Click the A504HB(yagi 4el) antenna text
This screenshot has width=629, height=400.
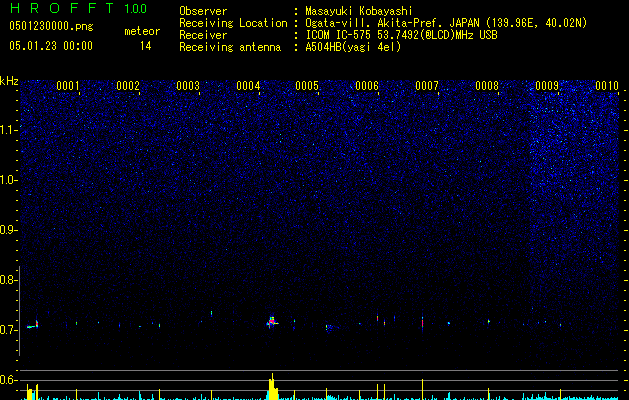click(x=353, y=47)
